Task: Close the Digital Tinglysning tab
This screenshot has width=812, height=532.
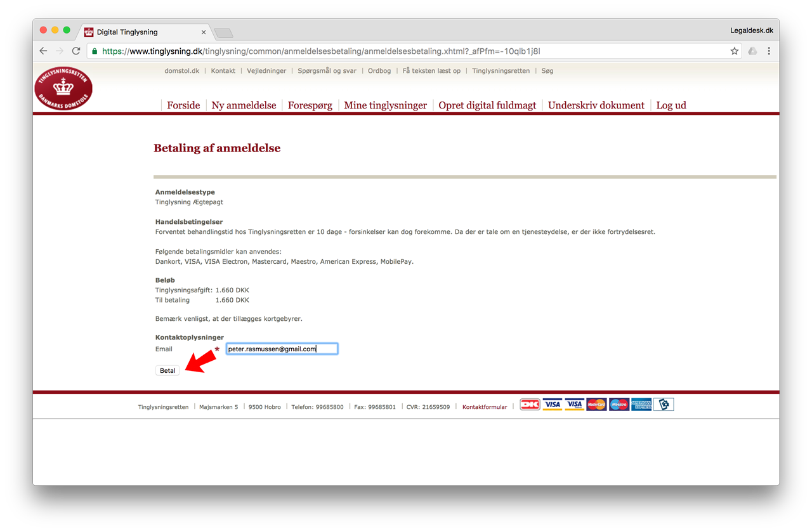Action: pos(204,32)
